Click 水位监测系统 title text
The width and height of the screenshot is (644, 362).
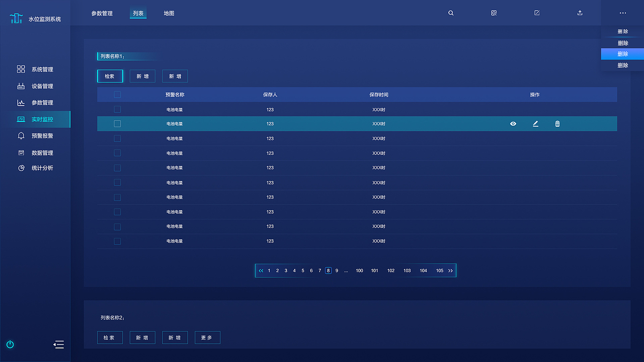click(45, 19)
